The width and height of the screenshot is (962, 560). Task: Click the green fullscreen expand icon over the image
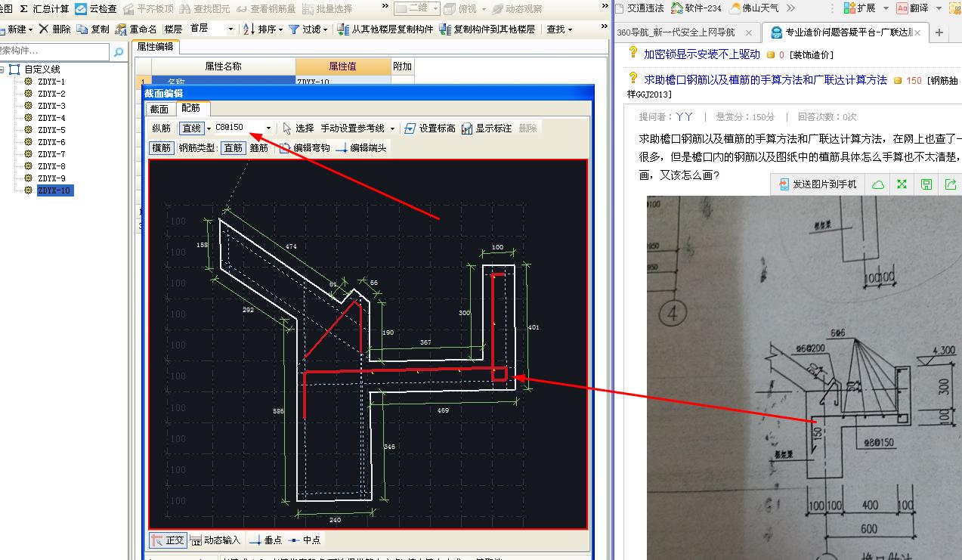[902, 184]
